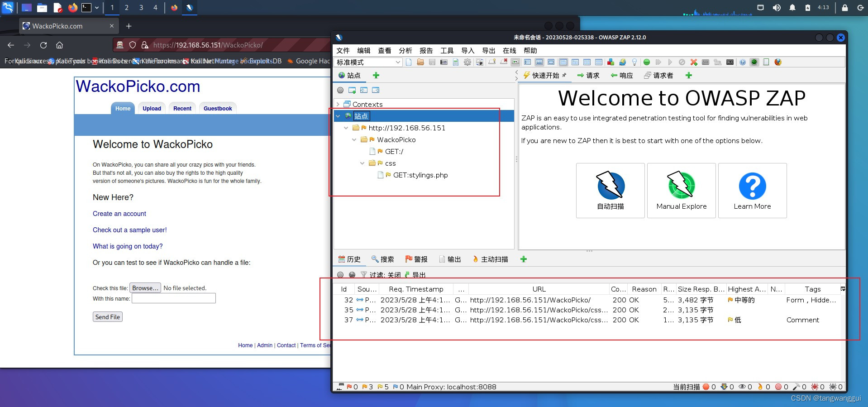Switch to the 请求 tab

[588, 76]
